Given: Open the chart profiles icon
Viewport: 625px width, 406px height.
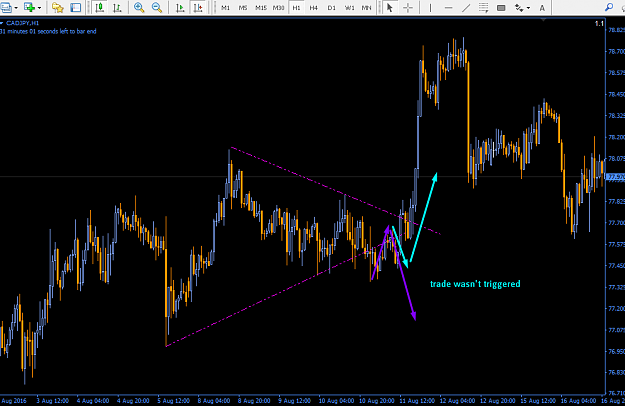Looking at the screenshot, I should click(6, 8).
